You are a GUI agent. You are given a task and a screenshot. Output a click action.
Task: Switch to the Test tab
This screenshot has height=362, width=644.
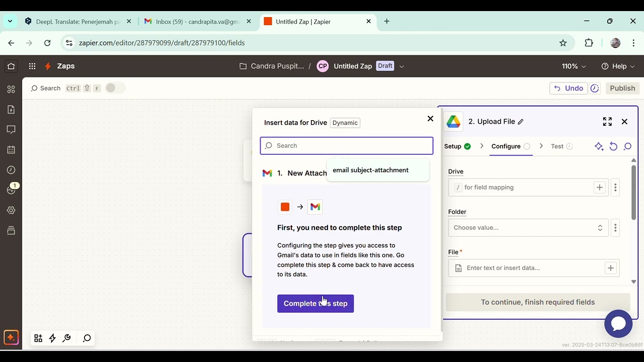tap(561, 146)
